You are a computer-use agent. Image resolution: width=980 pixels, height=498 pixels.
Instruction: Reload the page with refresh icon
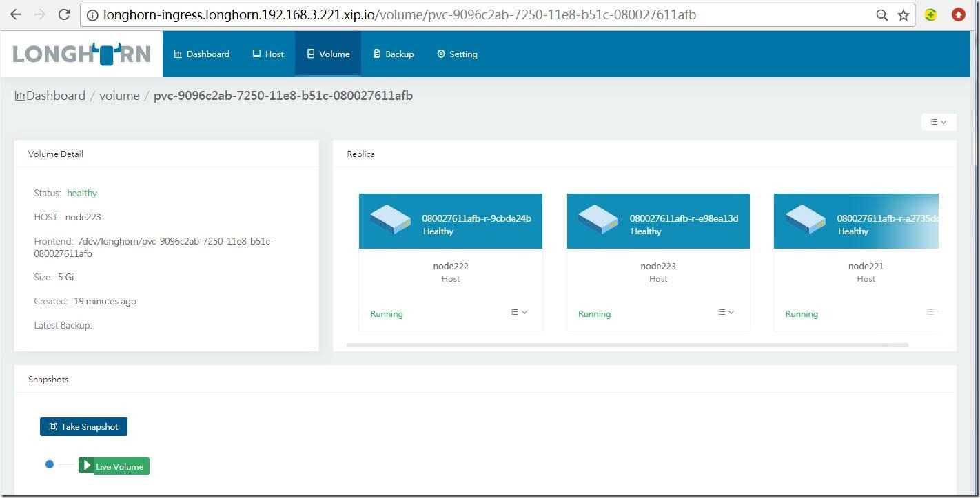click(x=64, y=14)
